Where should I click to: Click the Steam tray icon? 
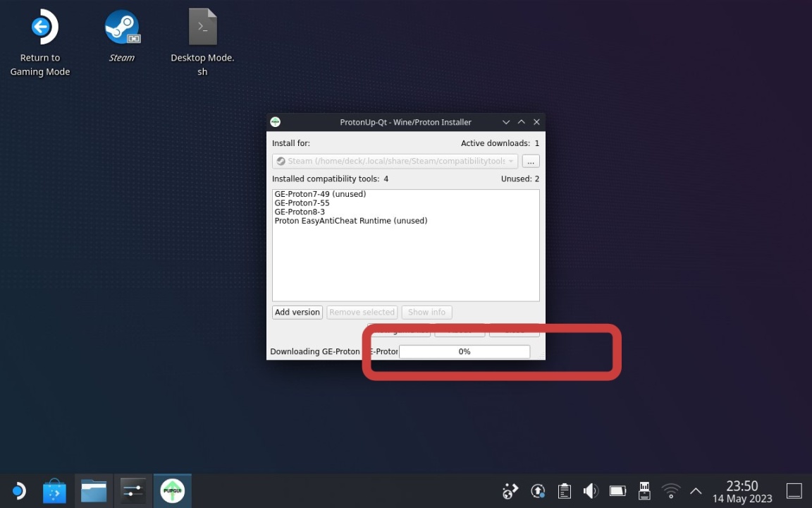510,491
